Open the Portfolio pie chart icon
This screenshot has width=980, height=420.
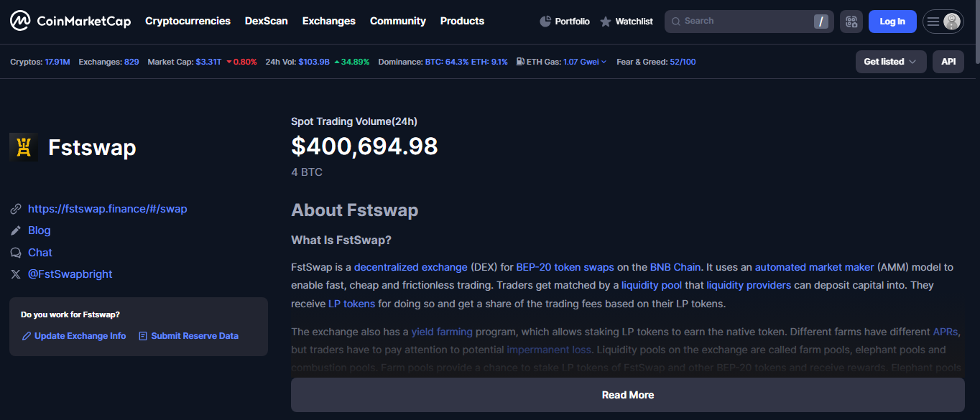point(545,22)
